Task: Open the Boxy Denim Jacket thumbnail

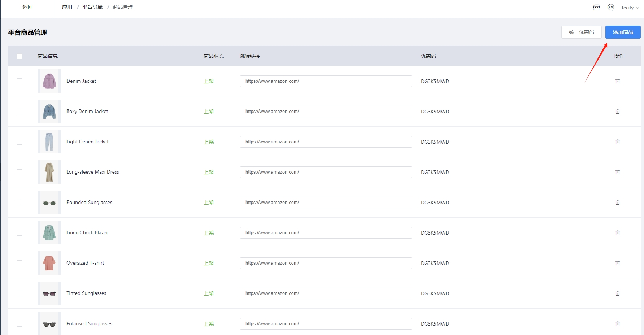Action: tap(49, 112)
